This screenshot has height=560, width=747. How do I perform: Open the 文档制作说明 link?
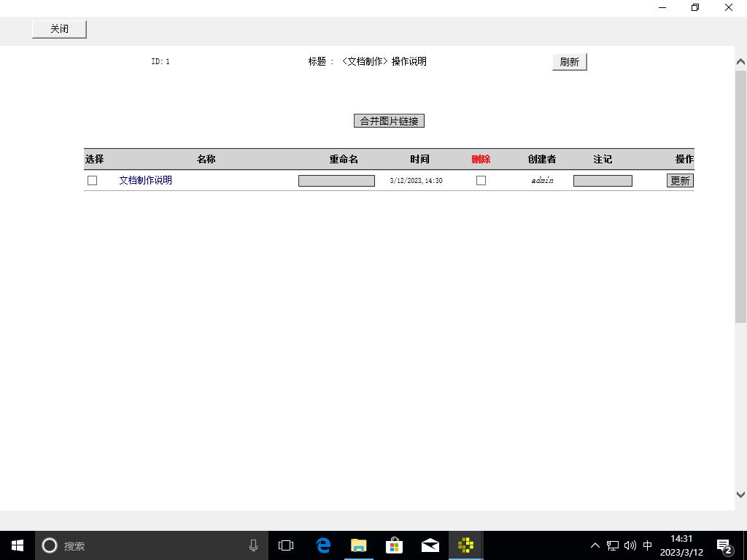146,180
